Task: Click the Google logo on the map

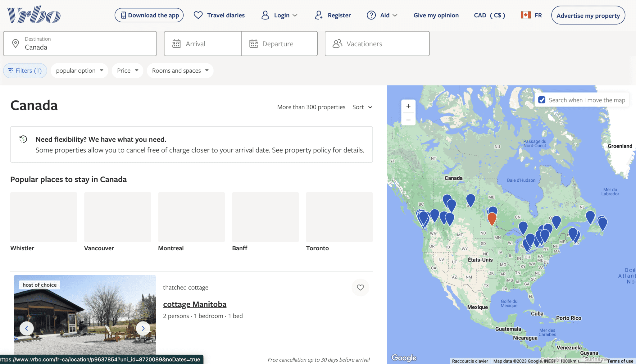Action: tap(404, 358)
